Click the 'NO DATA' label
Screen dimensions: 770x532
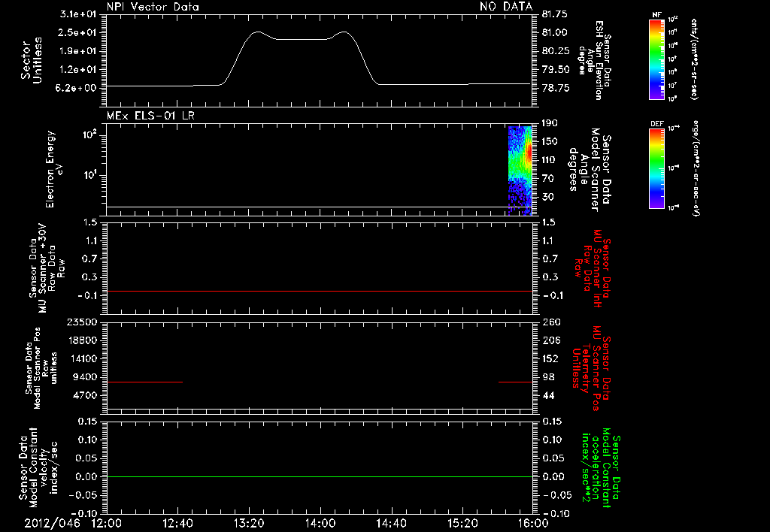click(x=506, y=6)
